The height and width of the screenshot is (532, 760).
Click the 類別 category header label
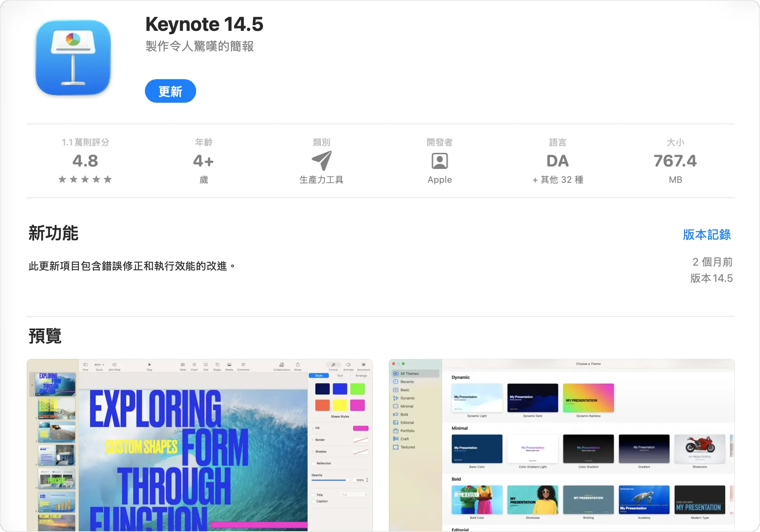322,143
